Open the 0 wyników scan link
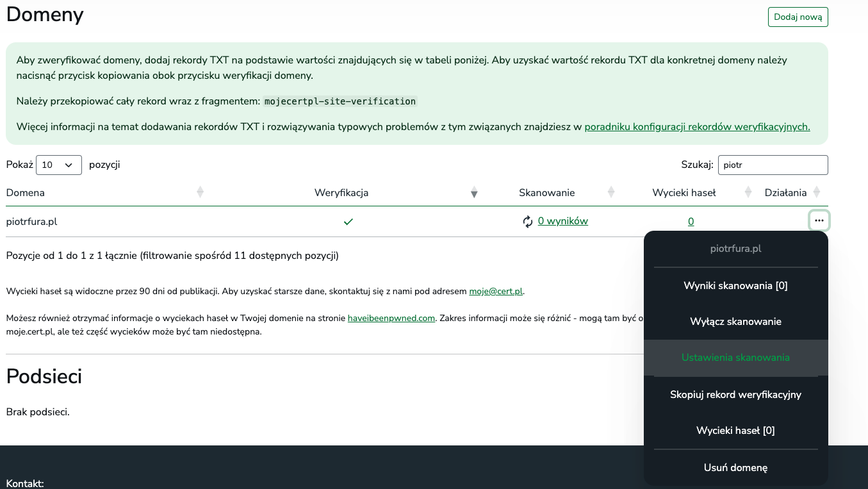Image resolution: width=868 pixels, height=489 pixels. pyautogui.click(x=563, y=221)
